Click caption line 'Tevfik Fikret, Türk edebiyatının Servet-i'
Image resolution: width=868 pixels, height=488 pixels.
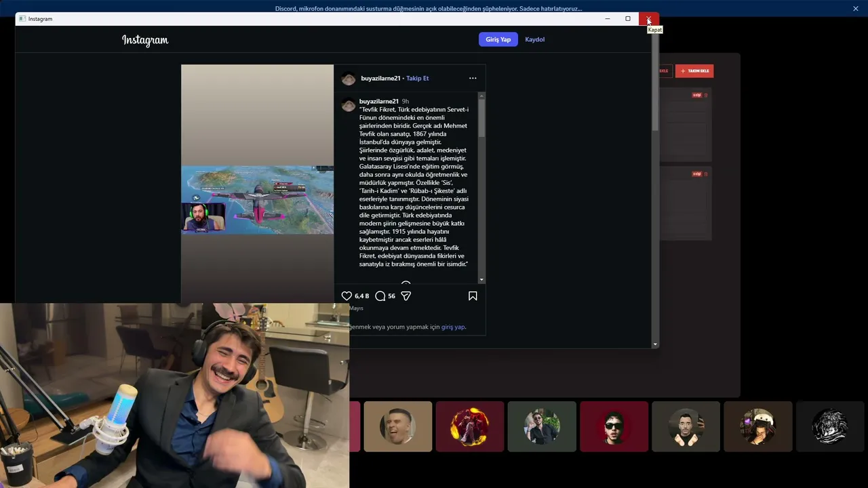pos(414,110)
